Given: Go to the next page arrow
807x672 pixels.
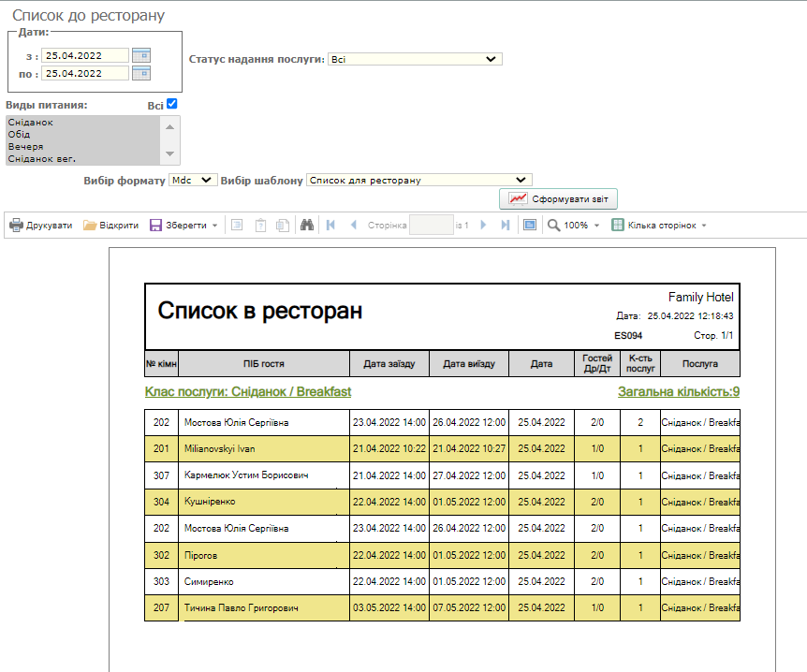Looking at the screenshot, I should point(483,226).
